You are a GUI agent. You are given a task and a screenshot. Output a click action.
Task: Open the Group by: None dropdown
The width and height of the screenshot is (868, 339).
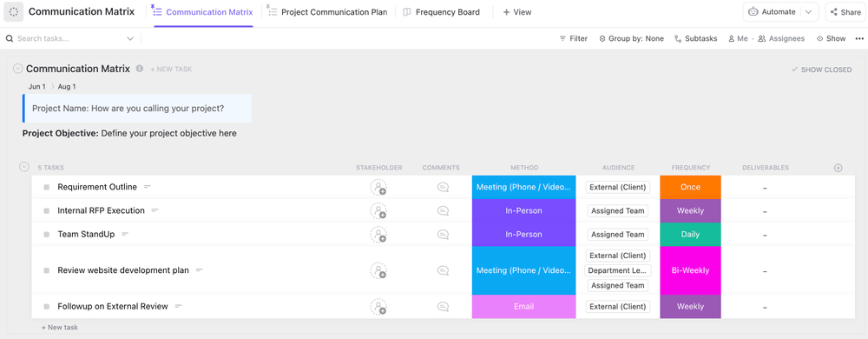pos(631,39)
